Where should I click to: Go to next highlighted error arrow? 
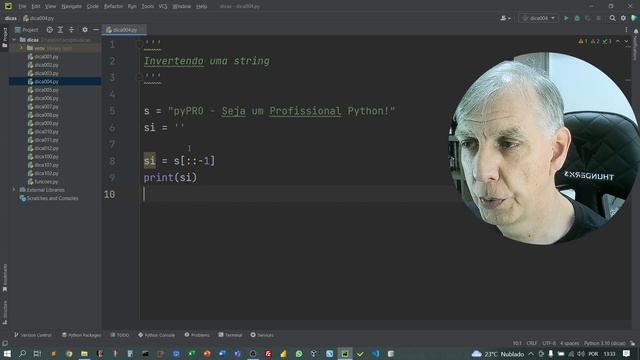coord(627,41)
